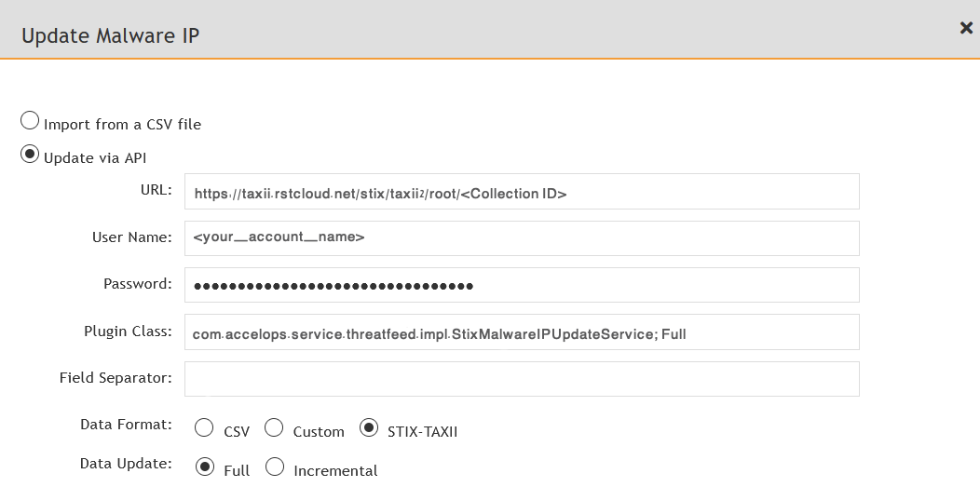
Task: Edit the Plugin Class text field
Action: (522, 331)
